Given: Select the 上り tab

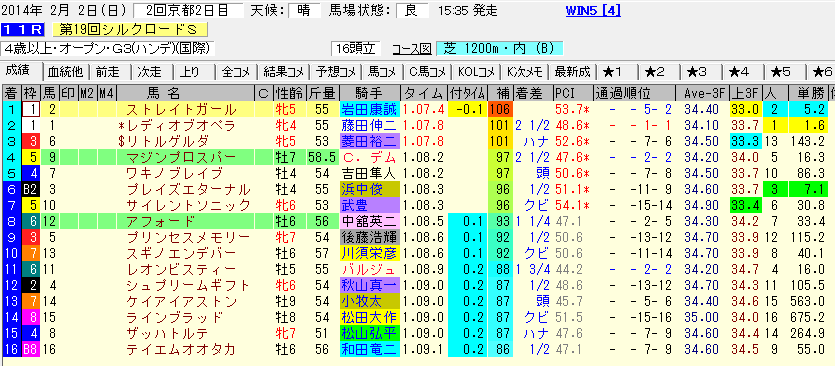Looking at the screenshot, I should (x=191, y=72).
